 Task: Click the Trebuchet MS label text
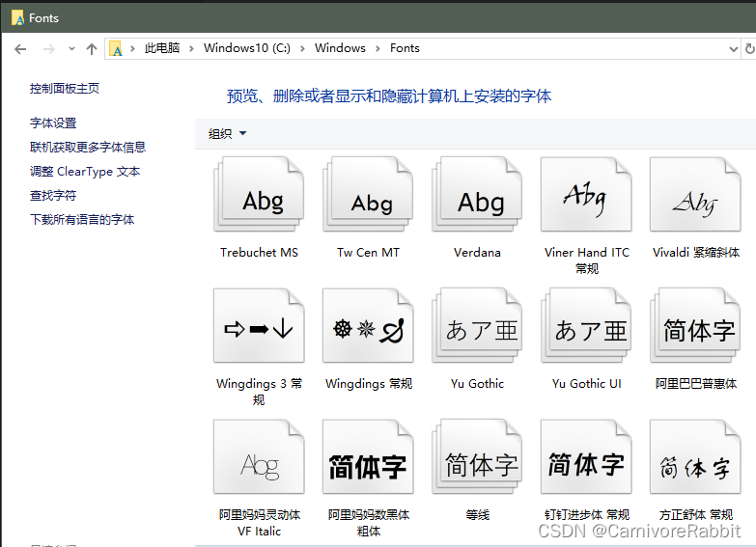(259, 253)
